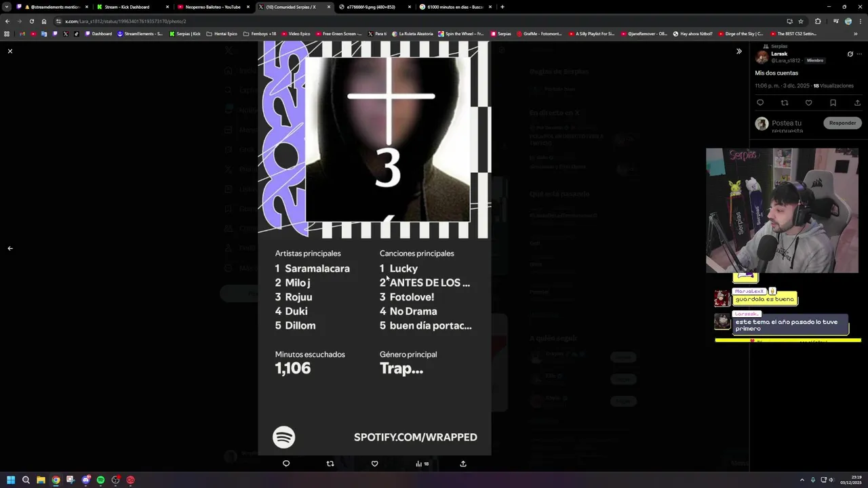Bookmark the tweet in the sidebar
The height and width of the screenshot is (488, 868).
pos(833,103)
